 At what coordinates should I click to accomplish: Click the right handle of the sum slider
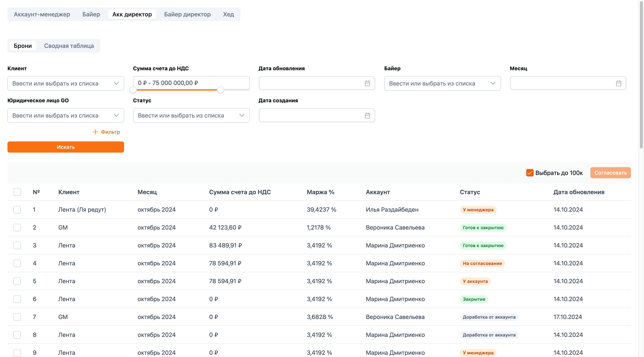[220, 90]
